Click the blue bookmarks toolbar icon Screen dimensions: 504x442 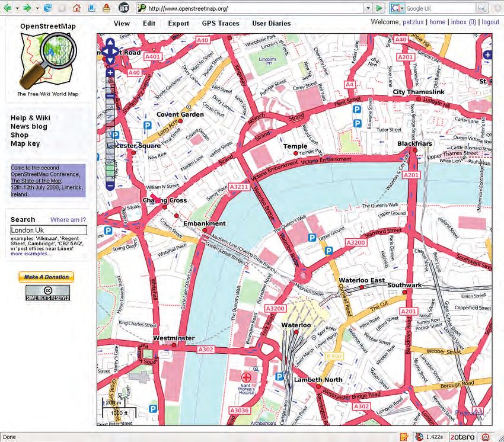coord(91,8)
